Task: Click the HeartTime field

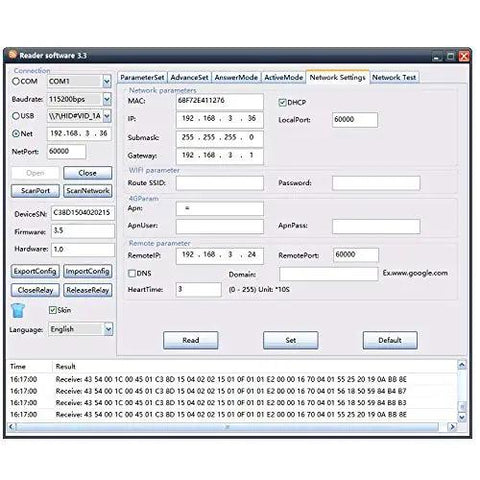Action: (199, 289)
